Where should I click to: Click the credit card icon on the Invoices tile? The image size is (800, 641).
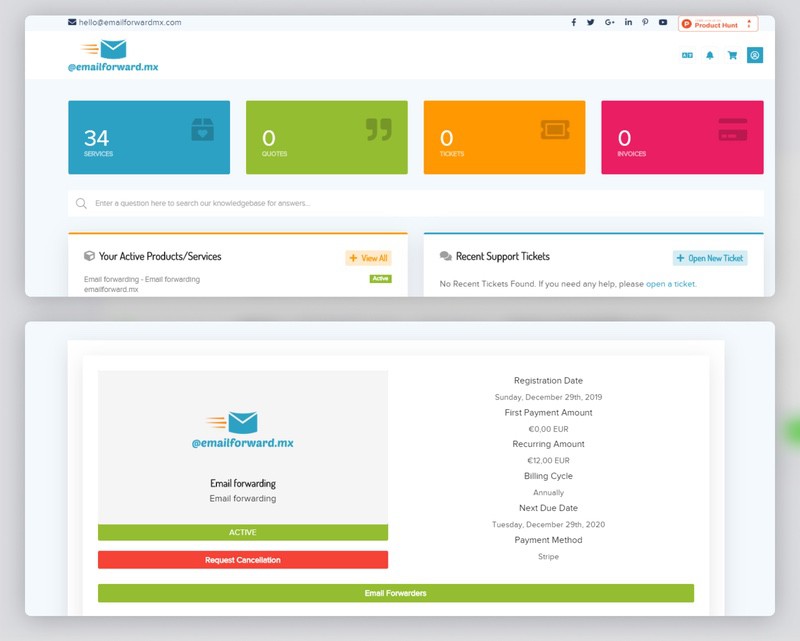733,130
